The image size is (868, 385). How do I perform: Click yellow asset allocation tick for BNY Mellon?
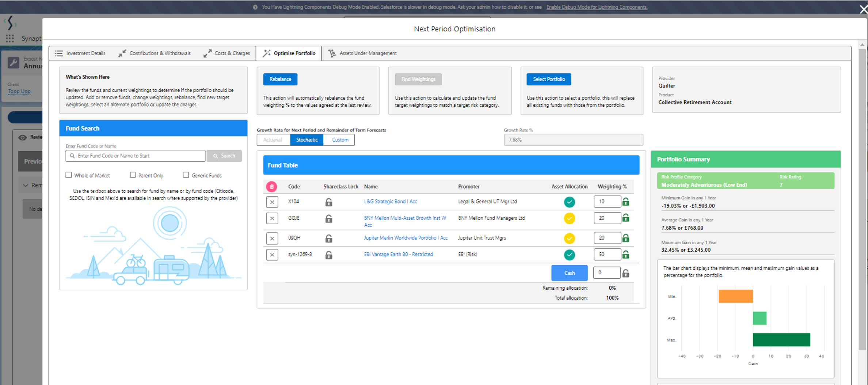[x=569, y=218]
